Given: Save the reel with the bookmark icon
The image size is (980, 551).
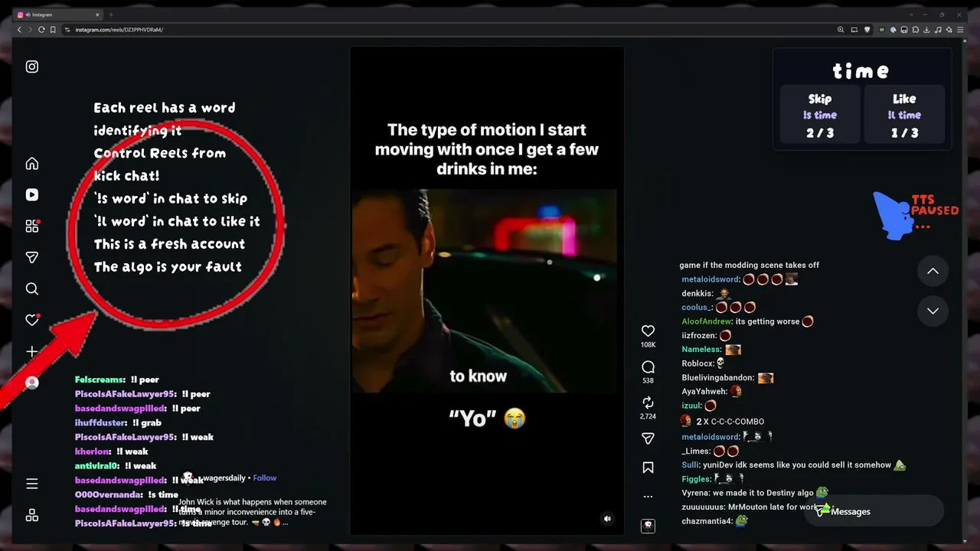Looking at the screenshot, I should pyautogui.click(x=648, y=468).
